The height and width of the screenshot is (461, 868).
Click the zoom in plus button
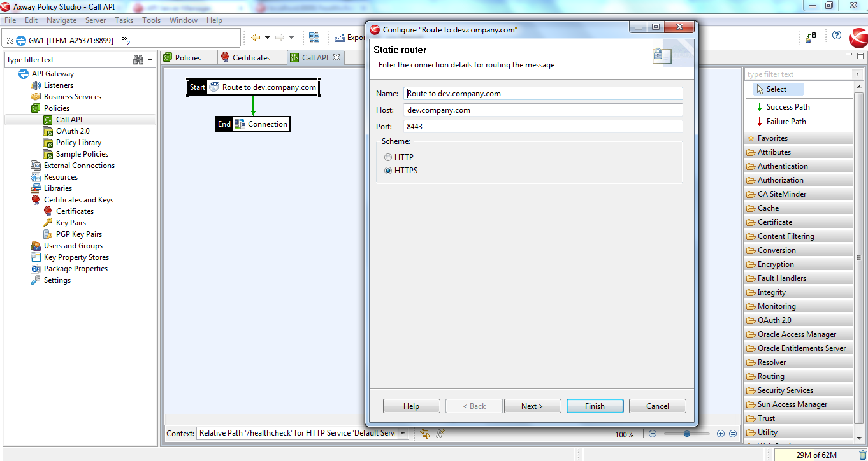[721, 434]
